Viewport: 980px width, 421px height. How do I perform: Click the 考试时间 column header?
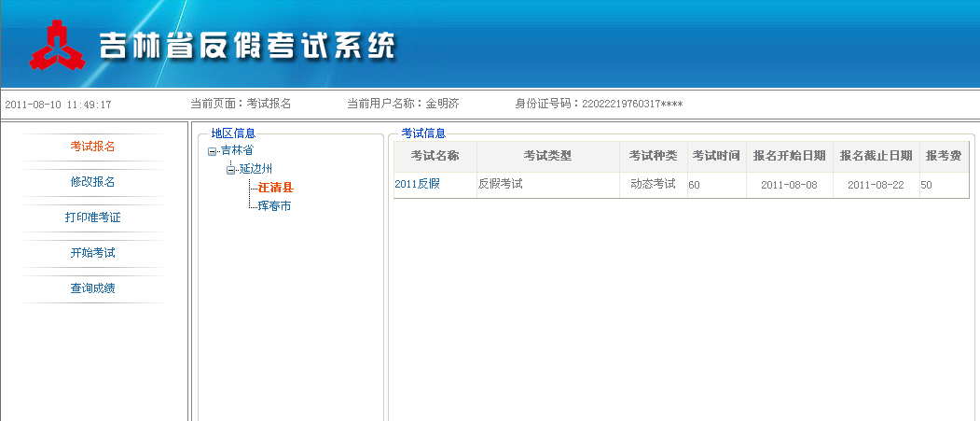tap(717, 157)
